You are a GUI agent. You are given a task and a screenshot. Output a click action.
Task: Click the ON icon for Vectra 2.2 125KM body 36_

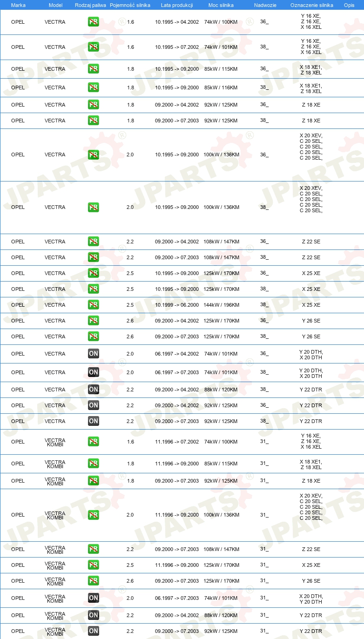tap(94, 405)
